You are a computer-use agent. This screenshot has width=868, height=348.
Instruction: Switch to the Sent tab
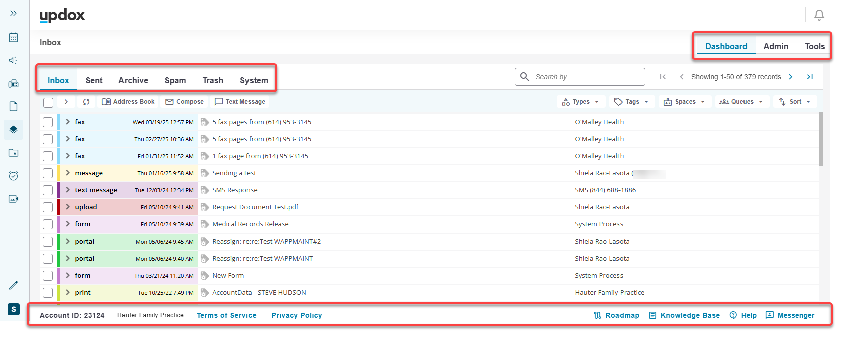[94, 80]
